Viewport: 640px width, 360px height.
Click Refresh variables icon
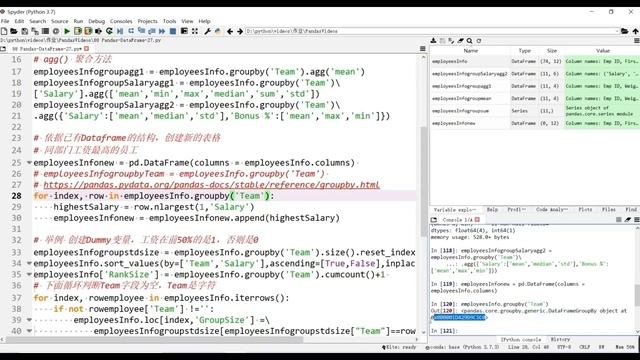point(479,41)
